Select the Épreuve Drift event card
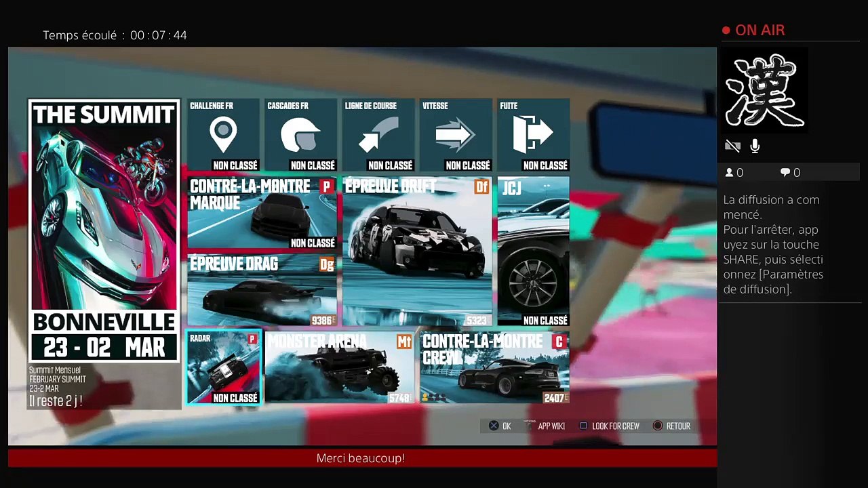The height and width of the screenshot is (488, 868). pyautogui.click(x=416, y=251)
